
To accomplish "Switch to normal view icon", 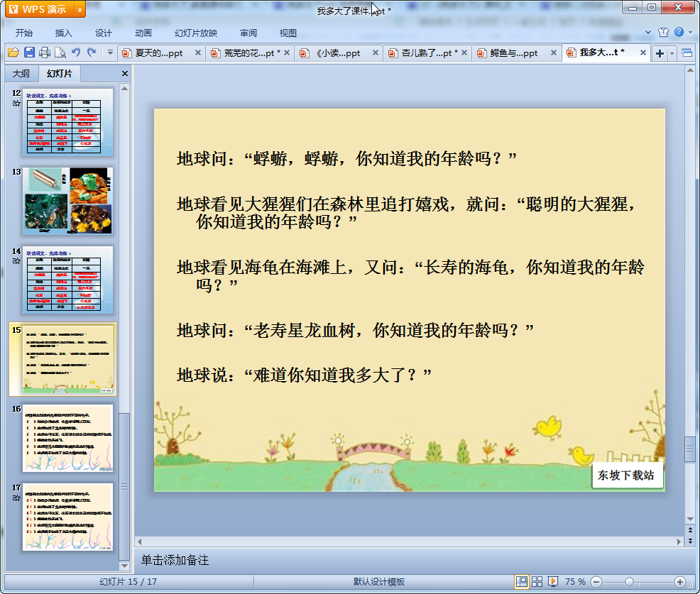I will [521, 581].
